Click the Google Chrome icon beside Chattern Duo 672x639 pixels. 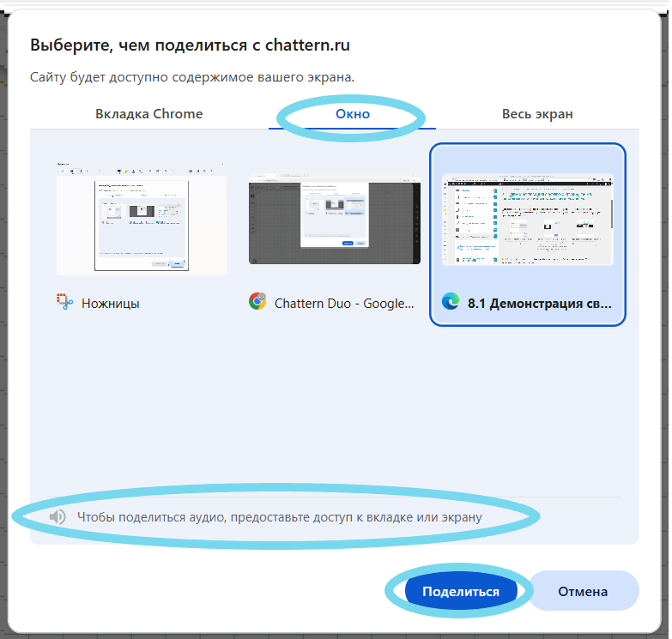coord(257,302)
